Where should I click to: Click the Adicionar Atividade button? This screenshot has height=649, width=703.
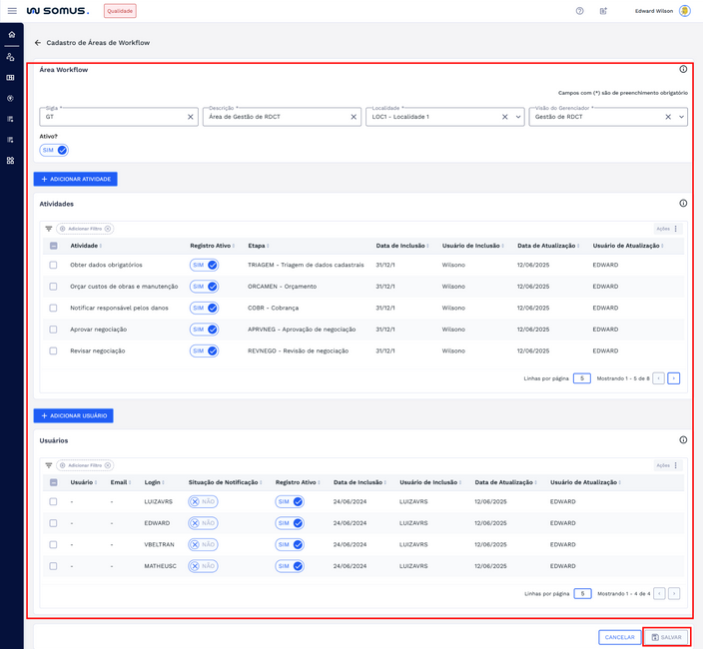click(76, 179)
